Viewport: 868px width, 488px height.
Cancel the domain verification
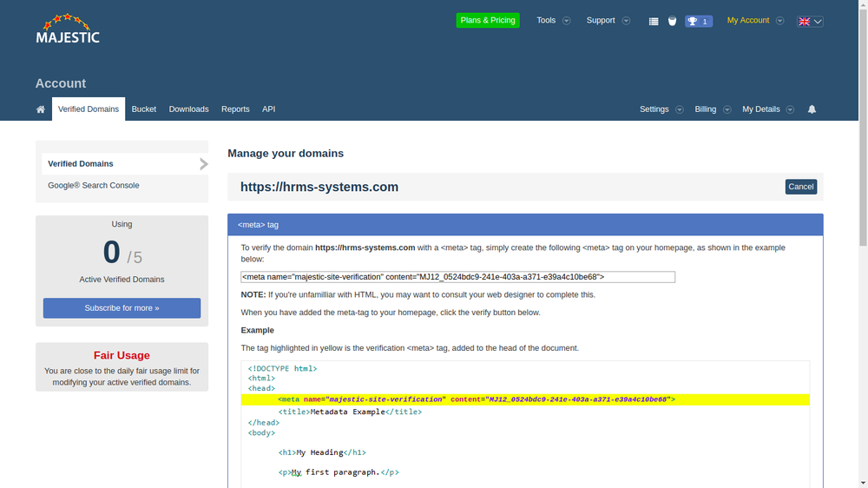[x=800, y=187]
